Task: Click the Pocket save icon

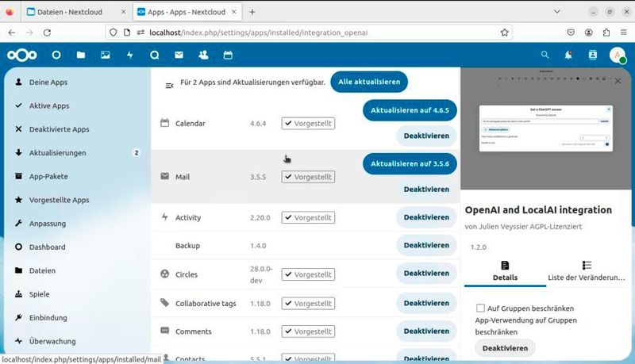Action: tap(571, 33)
